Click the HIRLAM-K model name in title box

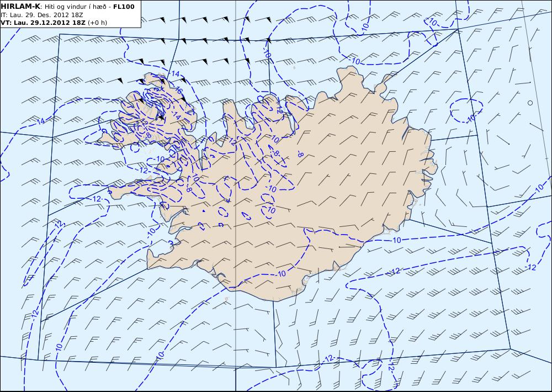coord(20,7)
